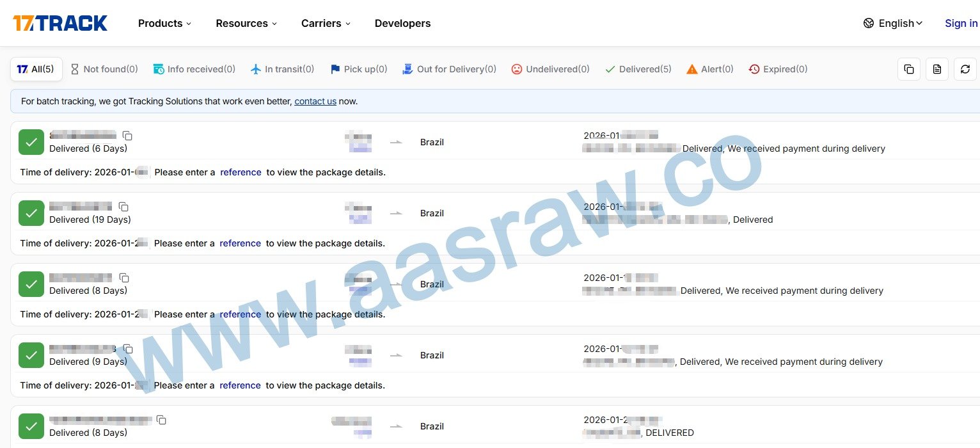Click the 17TRACK logo
This screenshot has height=448, width=980.
click(60, 23)
